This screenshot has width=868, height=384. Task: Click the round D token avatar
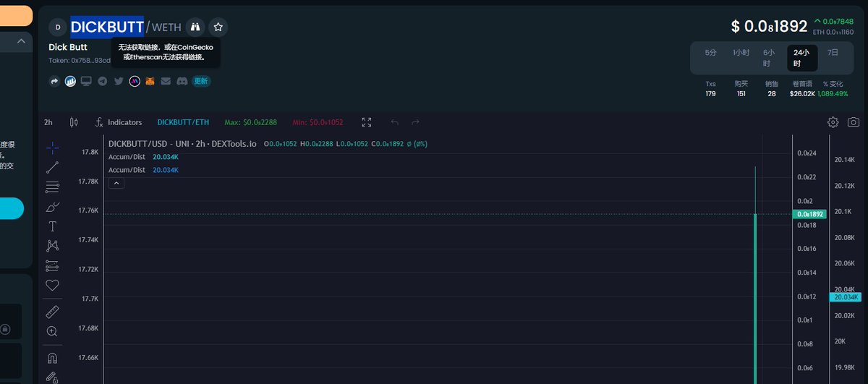tap(58, 27)
